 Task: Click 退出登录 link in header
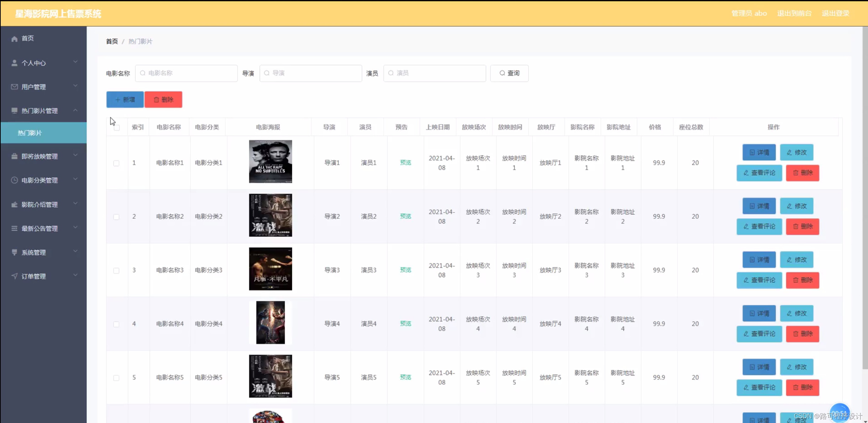[835, 13]
